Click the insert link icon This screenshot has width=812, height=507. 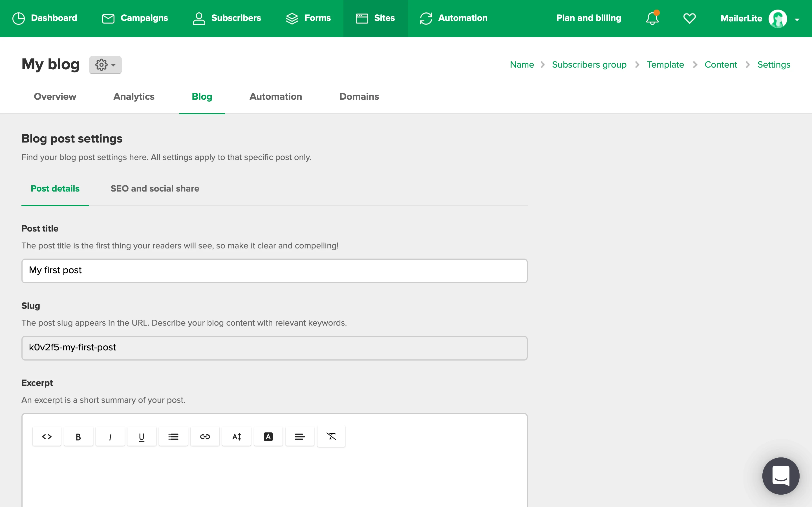pos(205,437)
